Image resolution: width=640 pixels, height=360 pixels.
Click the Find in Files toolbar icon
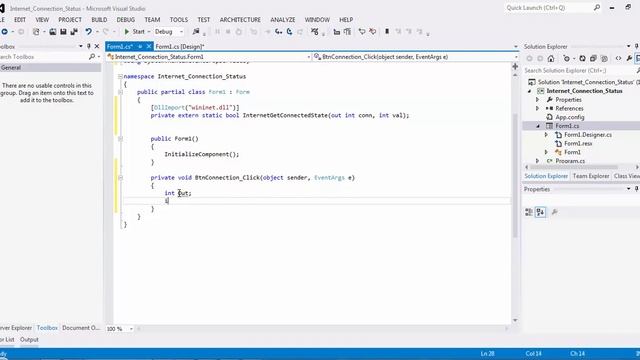tap(196, 31)
